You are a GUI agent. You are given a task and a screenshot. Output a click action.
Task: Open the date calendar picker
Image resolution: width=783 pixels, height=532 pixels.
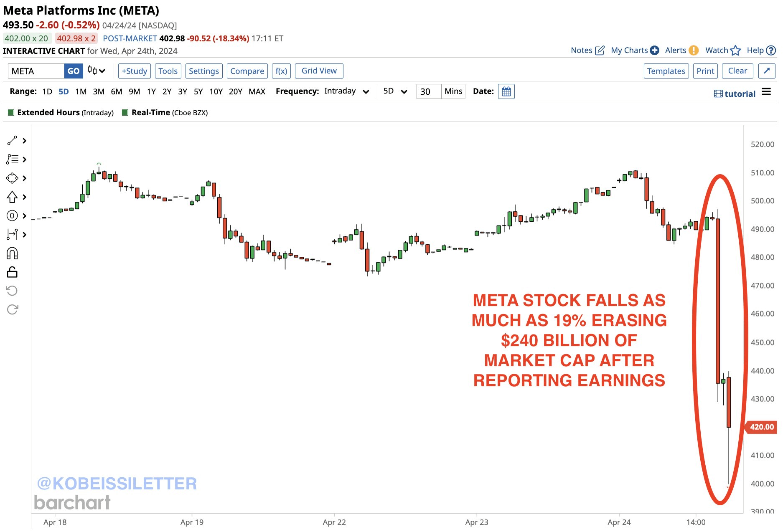506,91
